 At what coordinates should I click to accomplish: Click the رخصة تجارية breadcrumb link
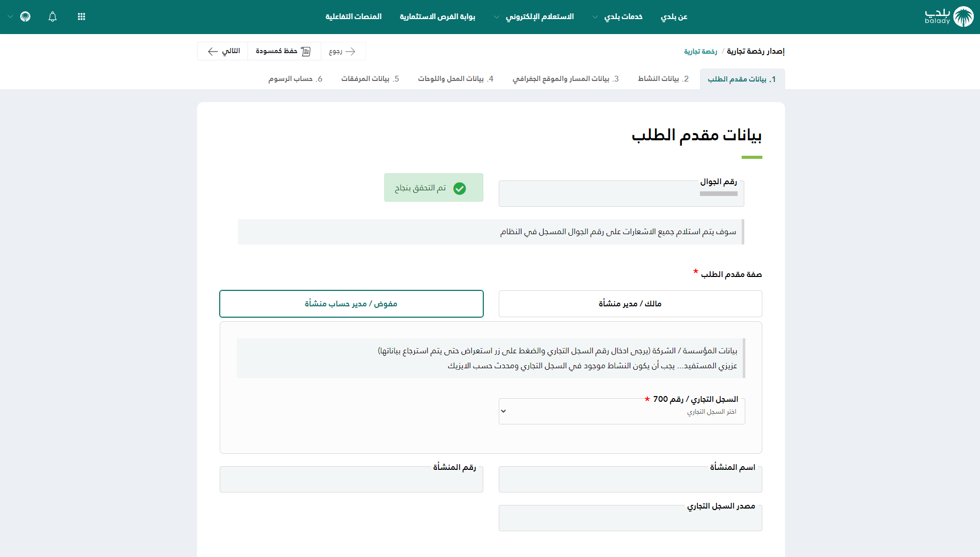click(x=700, y=51)
